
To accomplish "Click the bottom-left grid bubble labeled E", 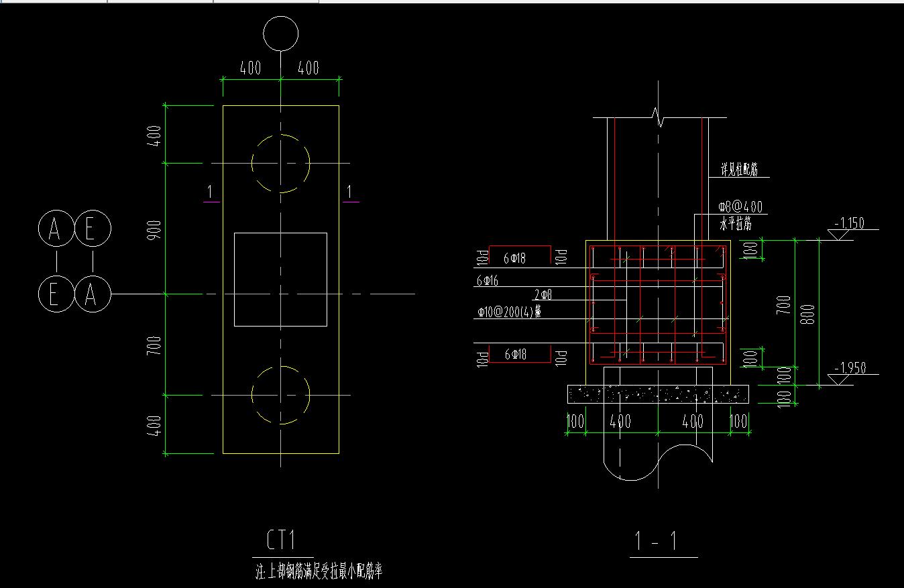I will pos(55,294).
